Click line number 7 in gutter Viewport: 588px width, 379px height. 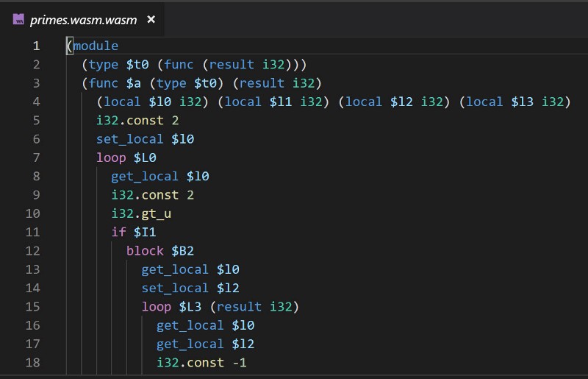36,157
